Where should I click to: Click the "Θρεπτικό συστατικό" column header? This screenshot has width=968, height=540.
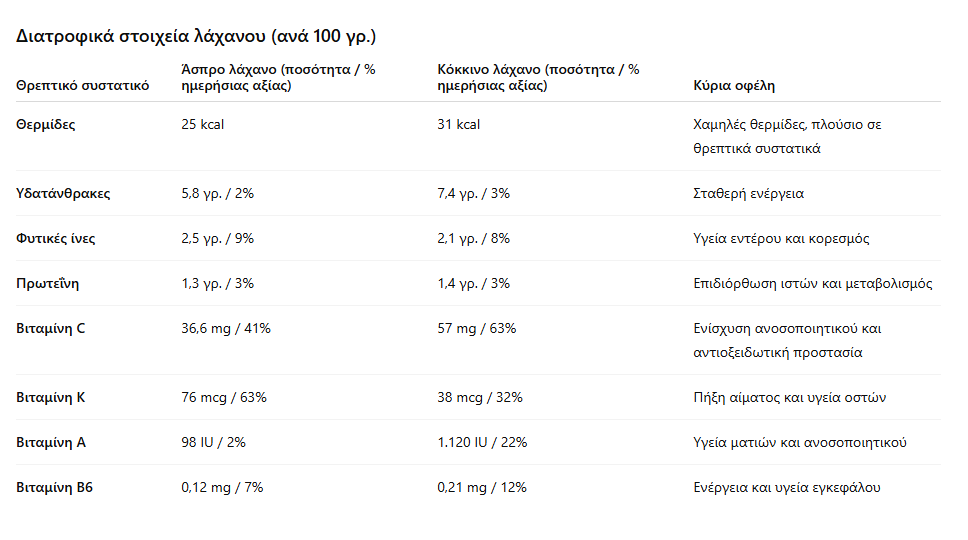pyautogui.click(x=83, y=86)
